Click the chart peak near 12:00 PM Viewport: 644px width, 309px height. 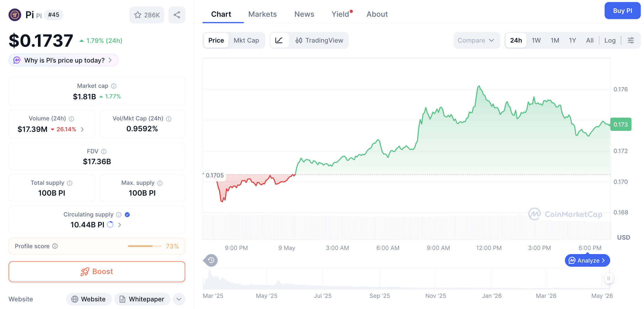[x=479, y=86]
